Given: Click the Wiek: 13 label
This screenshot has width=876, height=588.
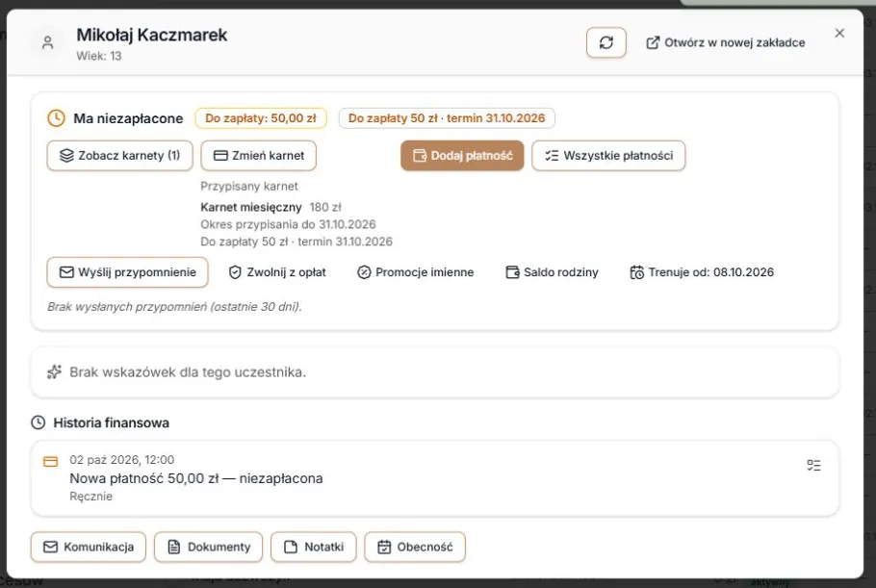Looking at the screenshot, I should tap(99, 56).
